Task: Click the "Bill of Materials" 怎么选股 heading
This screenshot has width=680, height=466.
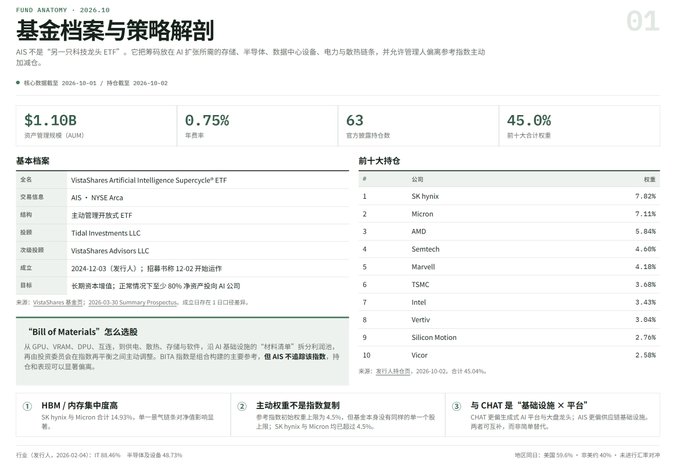Action: (83, 332)
